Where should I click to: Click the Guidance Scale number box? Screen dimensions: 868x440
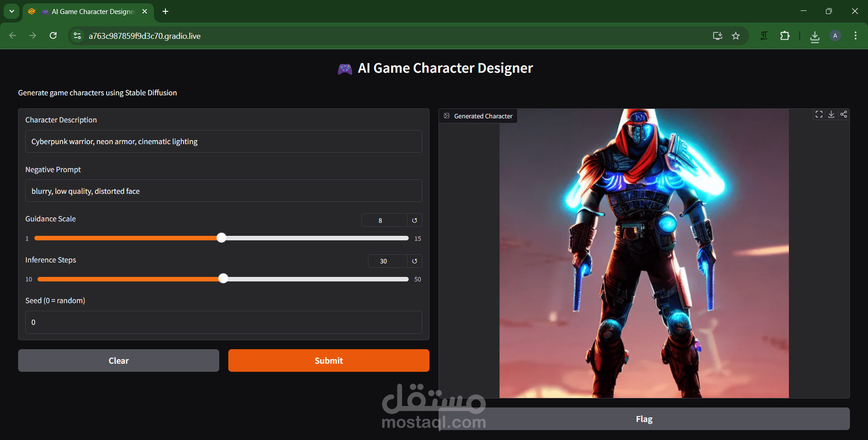[384, 220]
